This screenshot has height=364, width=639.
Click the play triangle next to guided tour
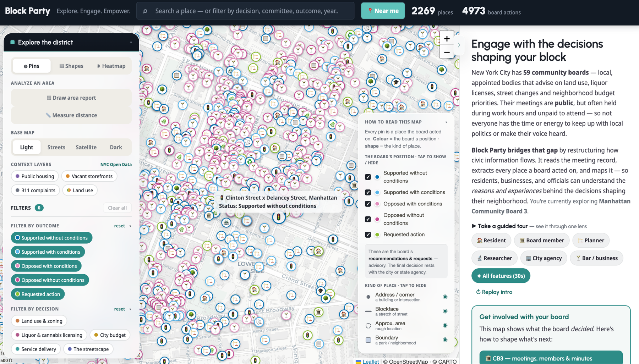(474, 226)
